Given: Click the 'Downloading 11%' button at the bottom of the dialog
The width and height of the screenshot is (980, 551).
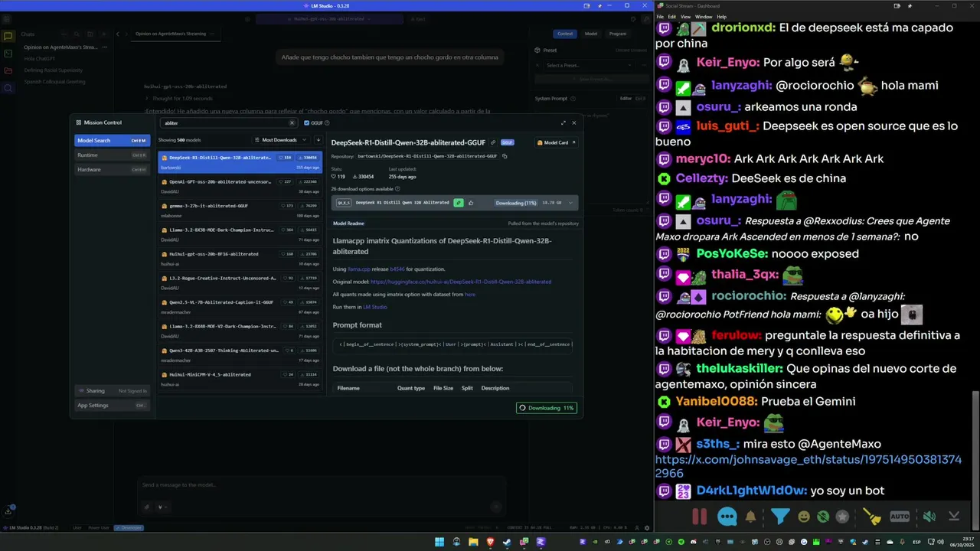Looking at the screenshot, I should 547,408.
